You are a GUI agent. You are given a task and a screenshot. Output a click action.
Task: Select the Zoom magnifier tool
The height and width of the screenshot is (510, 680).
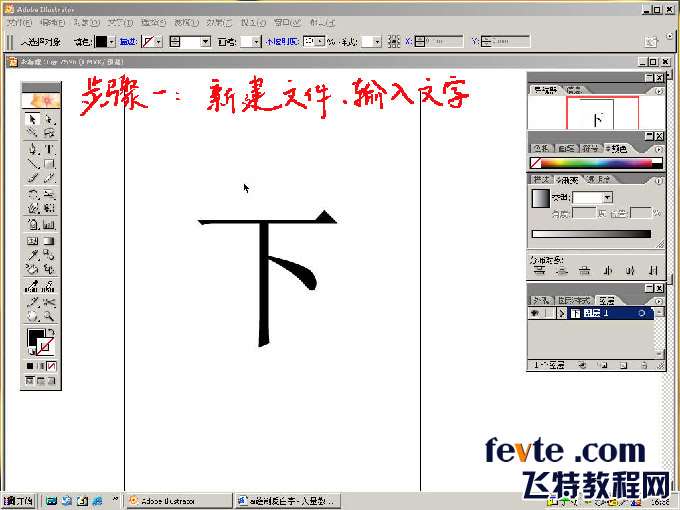click(x=49, y=315)
